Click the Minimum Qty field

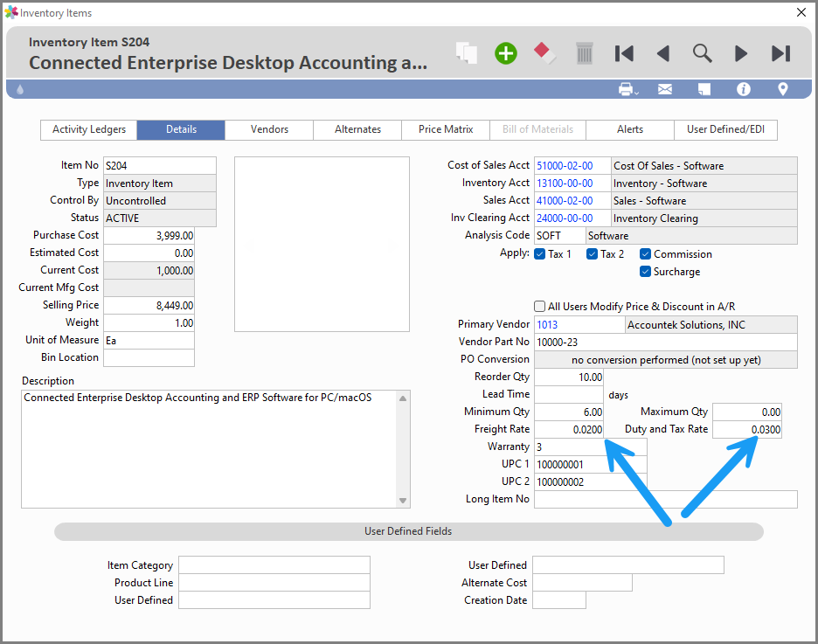(569, 412)
